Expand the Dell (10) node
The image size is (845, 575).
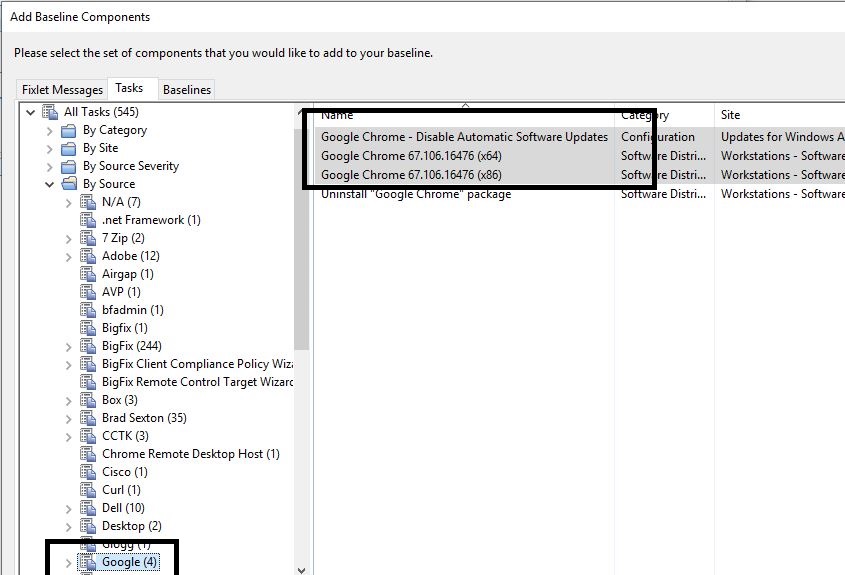pyautogui.click(x=68, y=509)
